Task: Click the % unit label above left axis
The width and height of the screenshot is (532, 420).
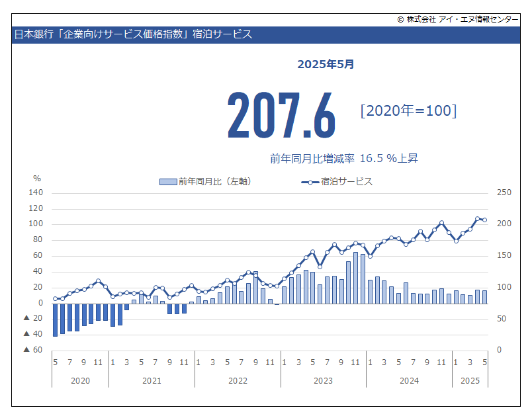Action: pyautogui.click(x=36, y=179)
